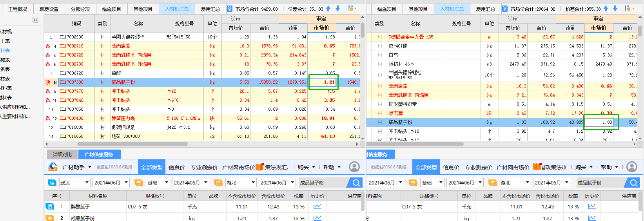The height and width of the screenshot is (221, 644).
Task: Open price history chart for 成品腻子粉 left result
Action: (317, 218)
